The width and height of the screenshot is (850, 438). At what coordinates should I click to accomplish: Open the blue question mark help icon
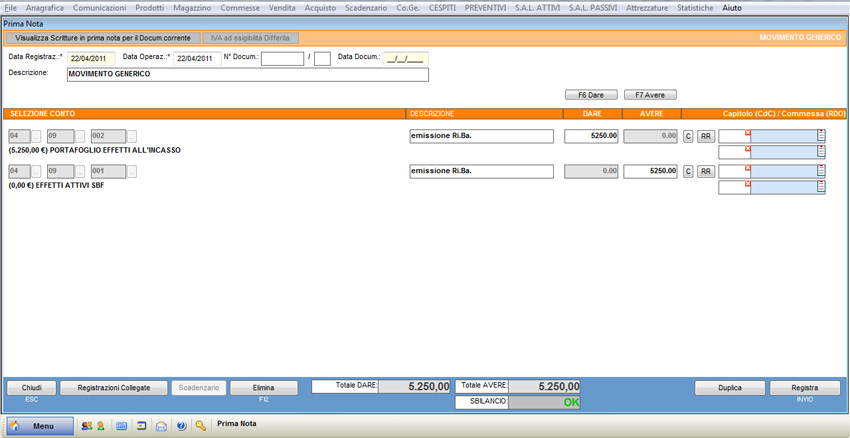coord(181,426)
